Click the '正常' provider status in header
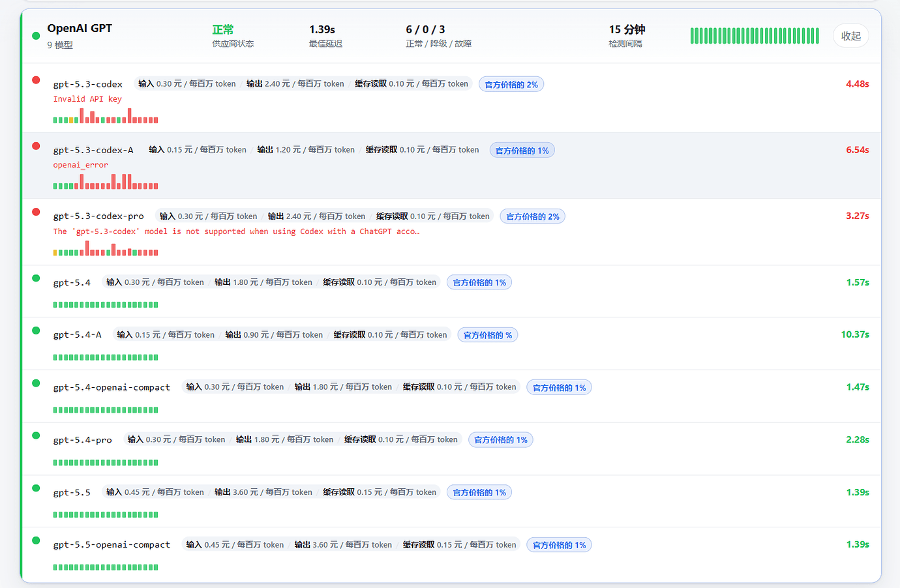The height and width of the screenshot is (588, 900). tap(223, 29)
